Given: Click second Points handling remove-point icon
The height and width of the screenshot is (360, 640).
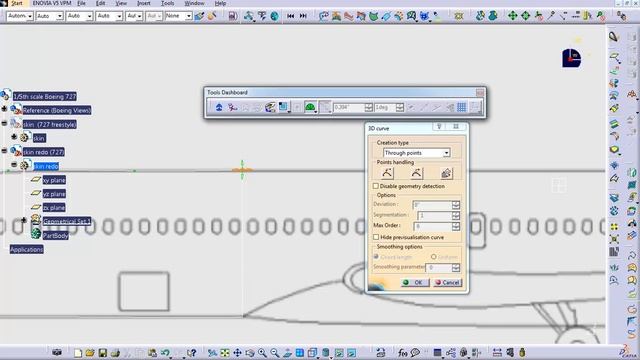Looking at the screenshot, I should coord(416,173).
